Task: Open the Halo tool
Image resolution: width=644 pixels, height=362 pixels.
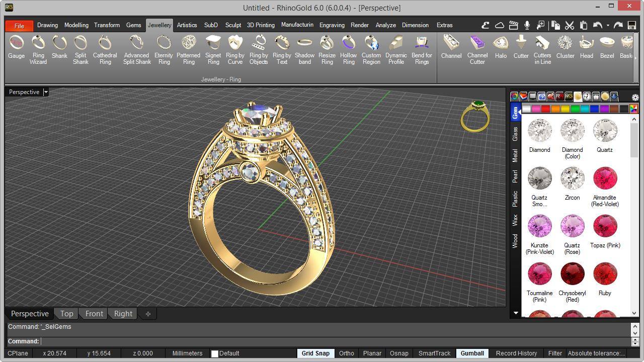Action: pos(501,49)
